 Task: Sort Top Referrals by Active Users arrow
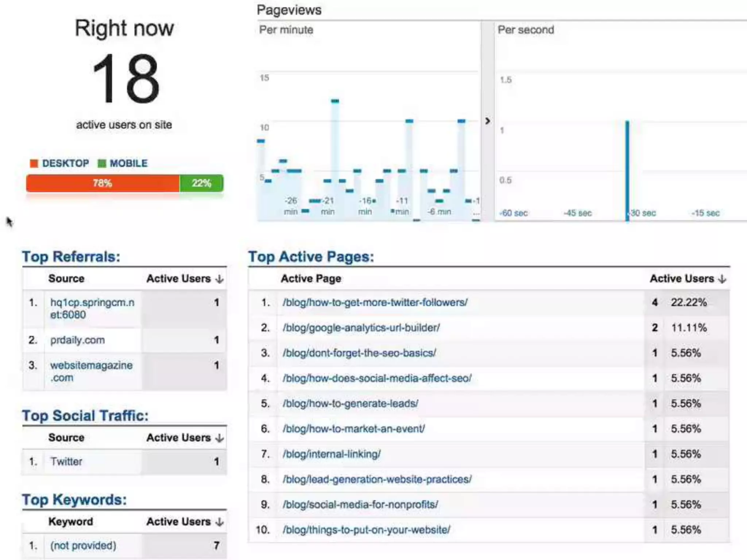coord(219,279)
